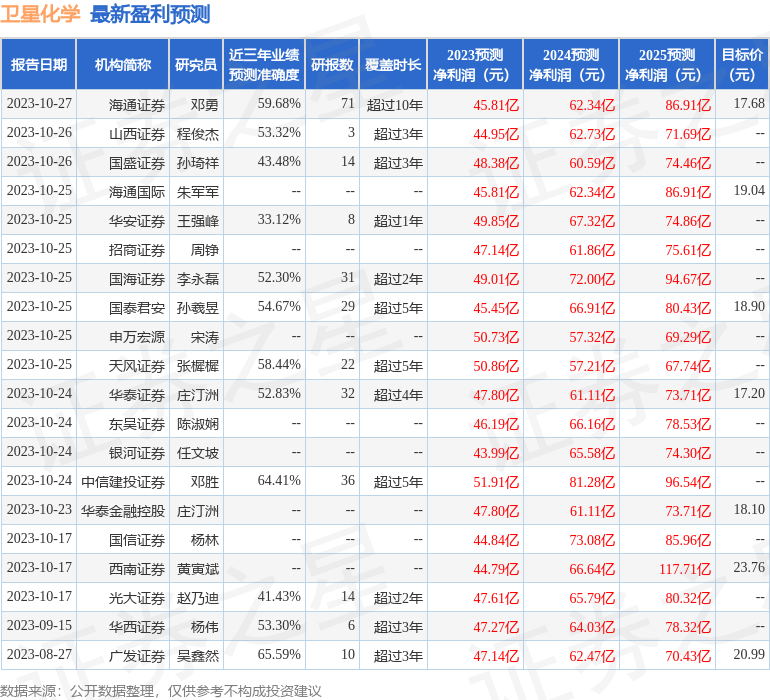Click target price 20.99
This screenshot has height=700, width=770.
tap(749, 654)
